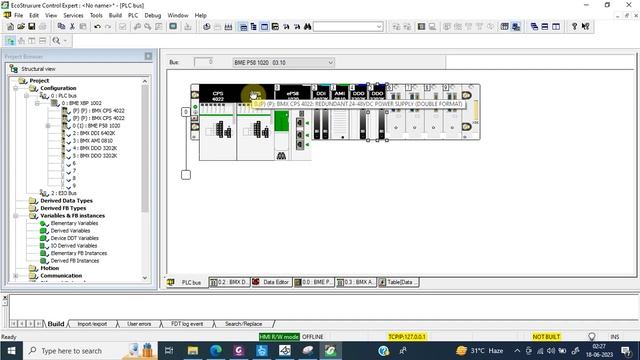Collapse the Variables & FB instances node

(16, 216)
